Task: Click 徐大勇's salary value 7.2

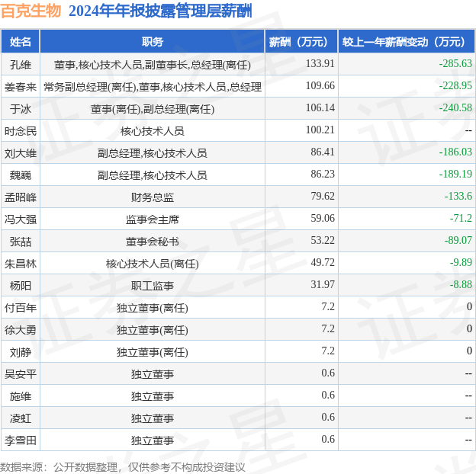Action: coord(328,328)
